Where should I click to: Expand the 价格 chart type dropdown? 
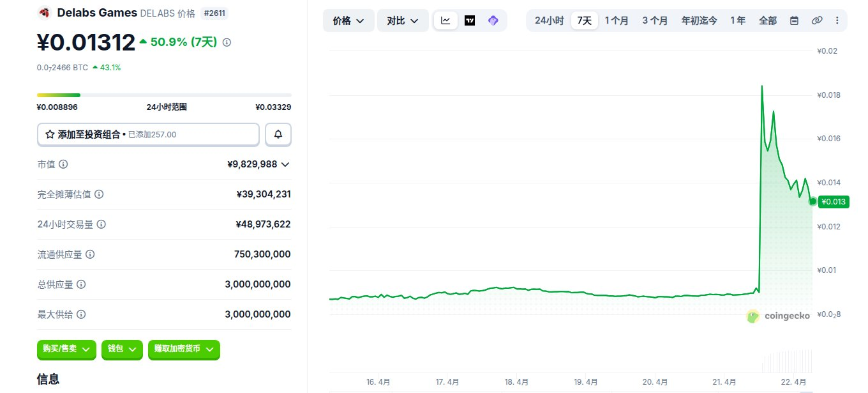[x=348, y=20]
